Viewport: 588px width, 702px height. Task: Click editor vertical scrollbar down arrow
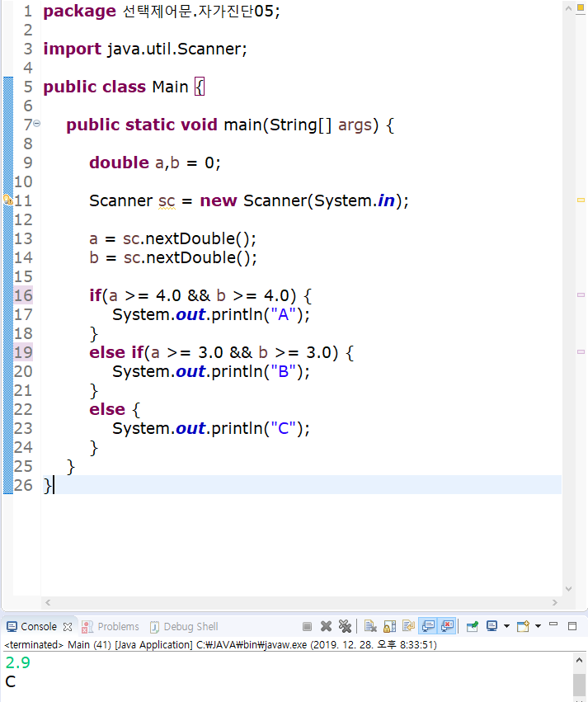568,589
